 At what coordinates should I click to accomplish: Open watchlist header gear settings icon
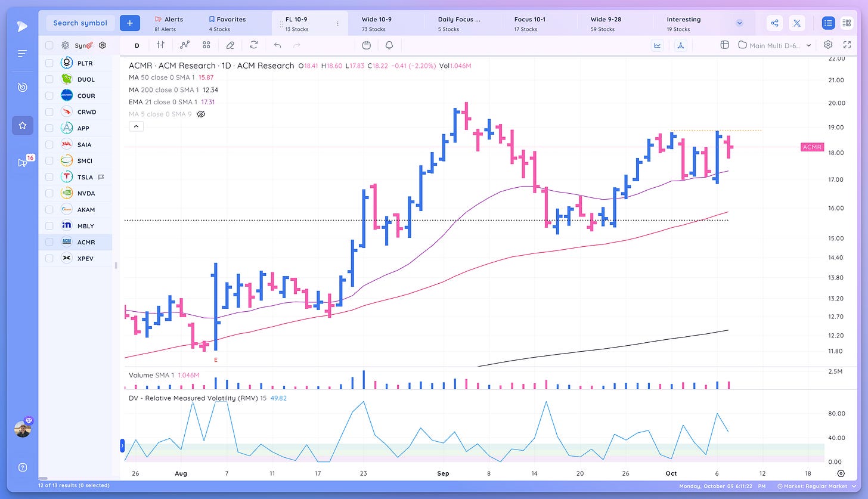[103, 45]
